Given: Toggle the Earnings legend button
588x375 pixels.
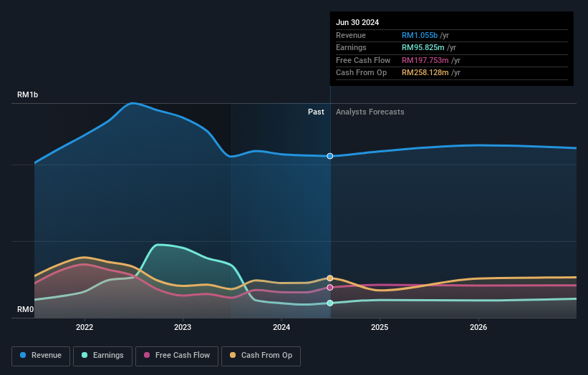Looking at the screenshot, I should coord(102,356).
